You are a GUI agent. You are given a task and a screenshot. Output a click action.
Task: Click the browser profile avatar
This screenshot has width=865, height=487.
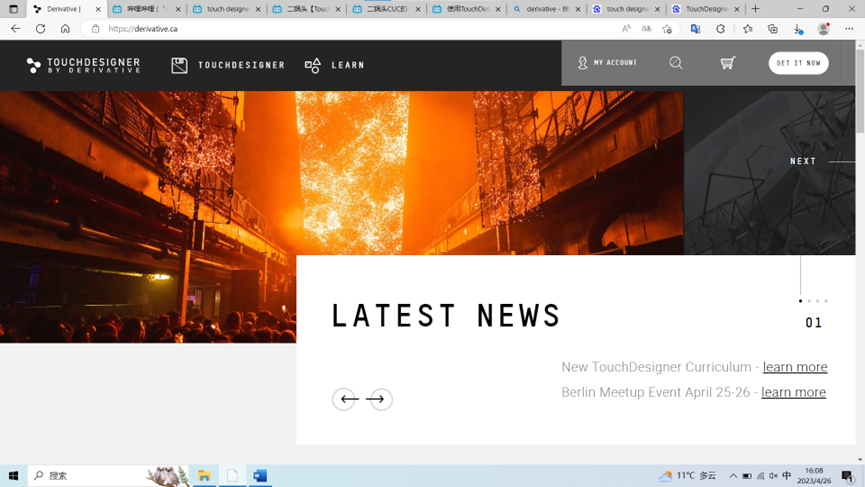tap(824, 29)
